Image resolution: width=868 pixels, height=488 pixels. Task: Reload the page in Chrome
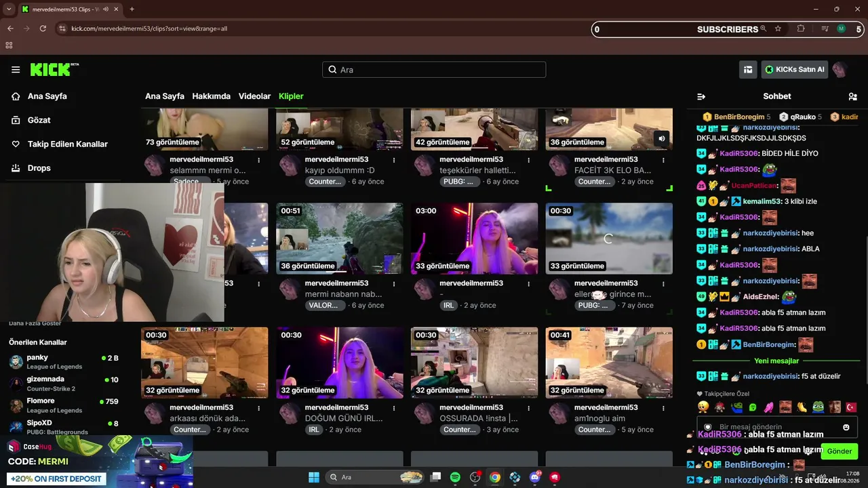[43, 28]
